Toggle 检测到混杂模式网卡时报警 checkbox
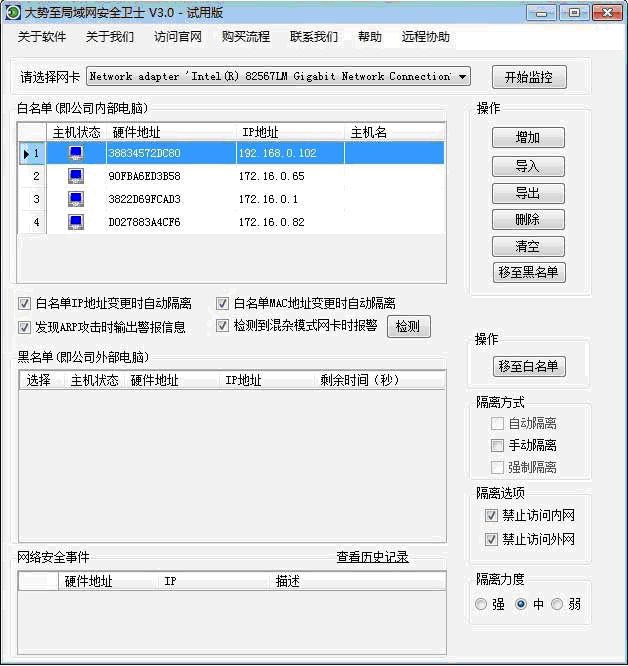This screenshot has width=628, height=666. [222, 326]
